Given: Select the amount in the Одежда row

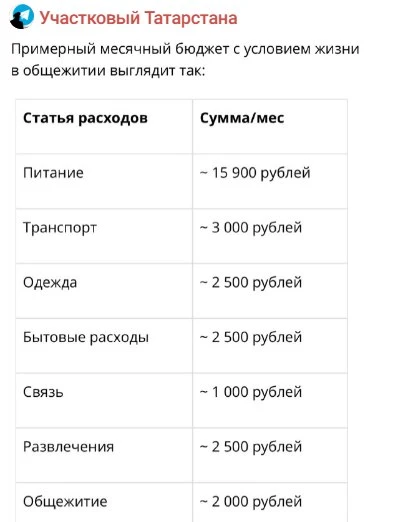Looking at the screenshot, I should pyautogui.click(x=251, y=283).
